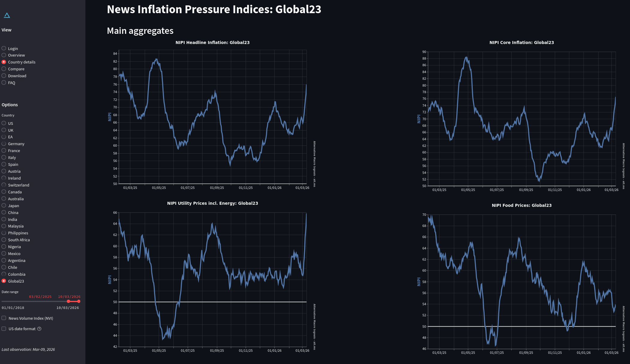This screenshot has width=630, height=364.
Task: Click the NIPI Food Prices chart
Action: click(x=522, y=281)
